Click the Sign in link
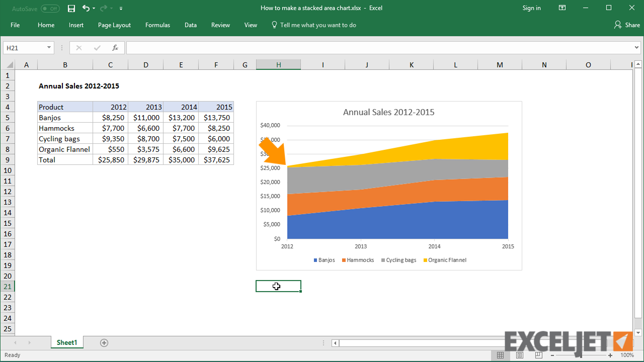 (531, 8)
